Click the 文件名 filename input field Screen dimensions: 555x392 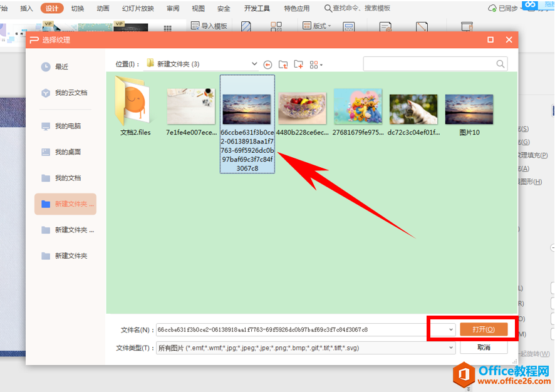301,330
